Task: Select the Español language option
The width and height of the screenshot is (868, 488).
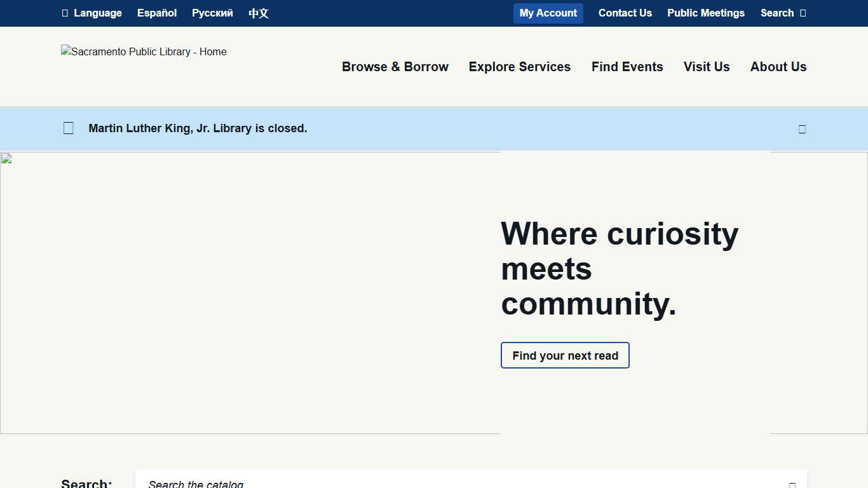Action: coord(156,13)
